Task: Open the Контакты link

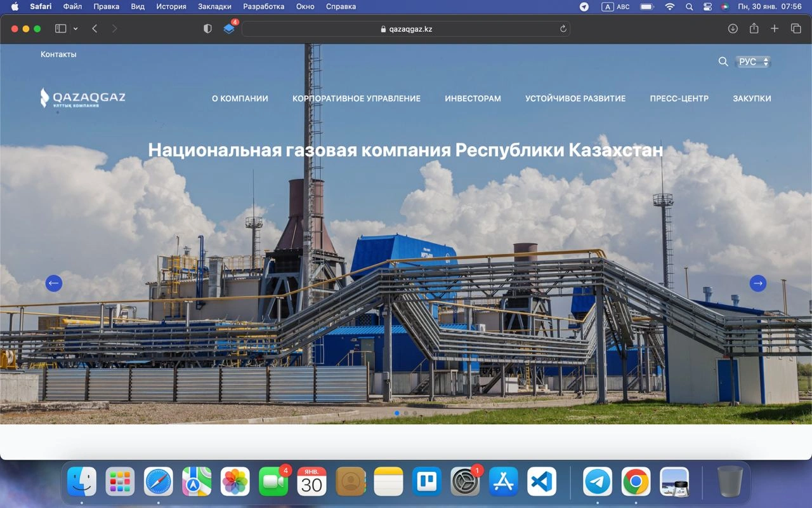Action: click(58, 55)
